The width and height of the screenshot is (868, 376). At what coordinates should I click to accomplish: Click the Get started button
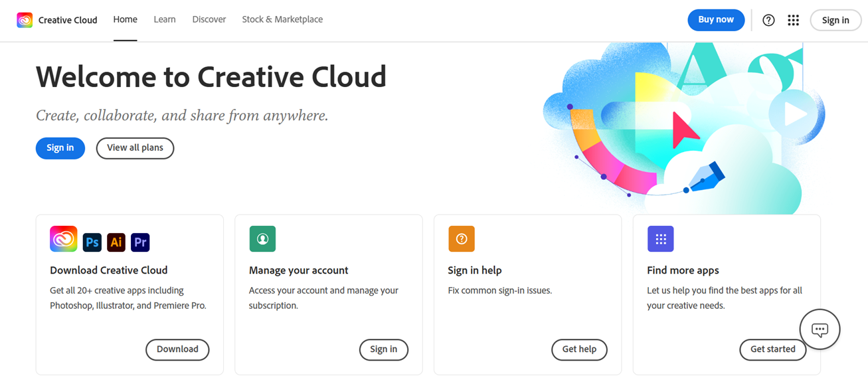773,349
